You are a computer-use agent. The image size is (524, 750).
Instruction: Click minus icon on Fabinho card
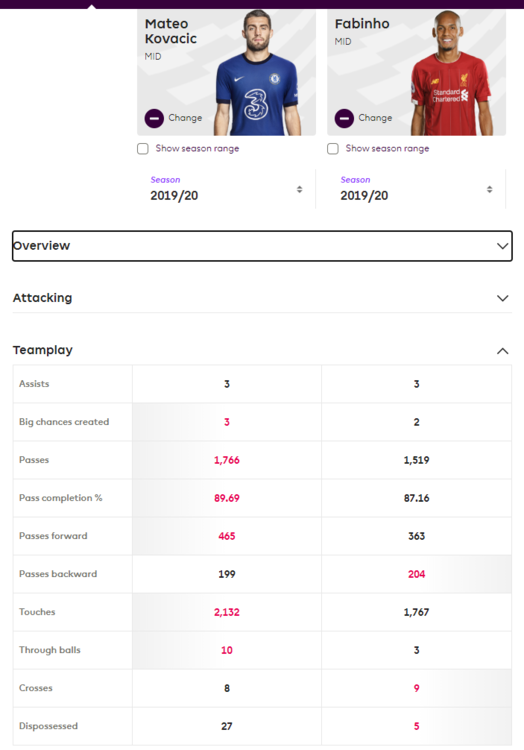tap(344, 118)
